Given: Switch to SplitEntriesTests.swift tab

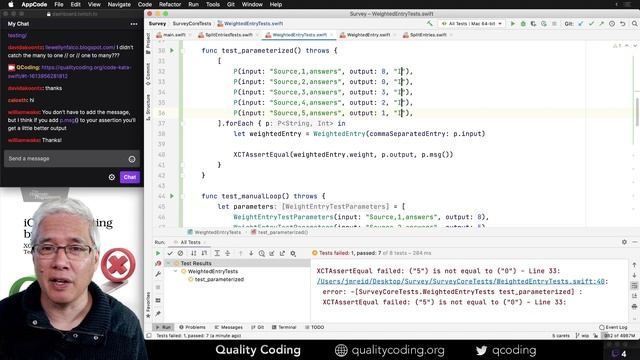Looking at the screenshot, I should (x=228, y=35).
